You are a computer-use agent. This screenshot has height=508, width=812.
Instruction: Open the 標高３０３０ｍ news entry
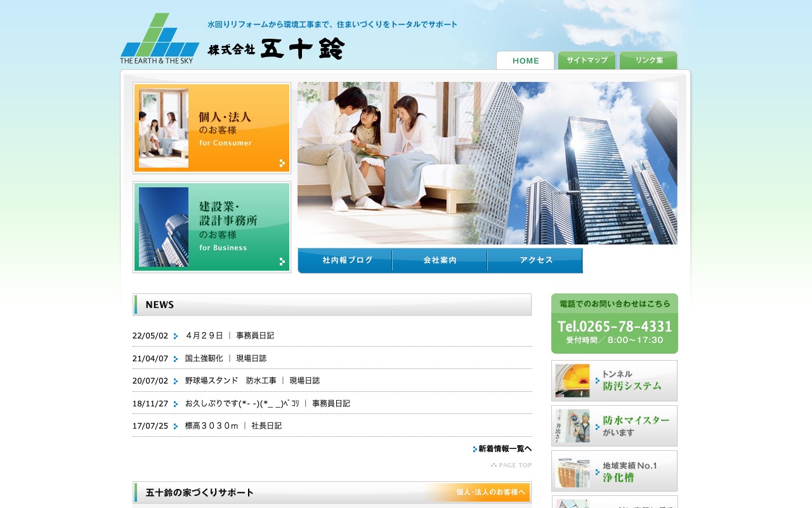tap(212, 425)
